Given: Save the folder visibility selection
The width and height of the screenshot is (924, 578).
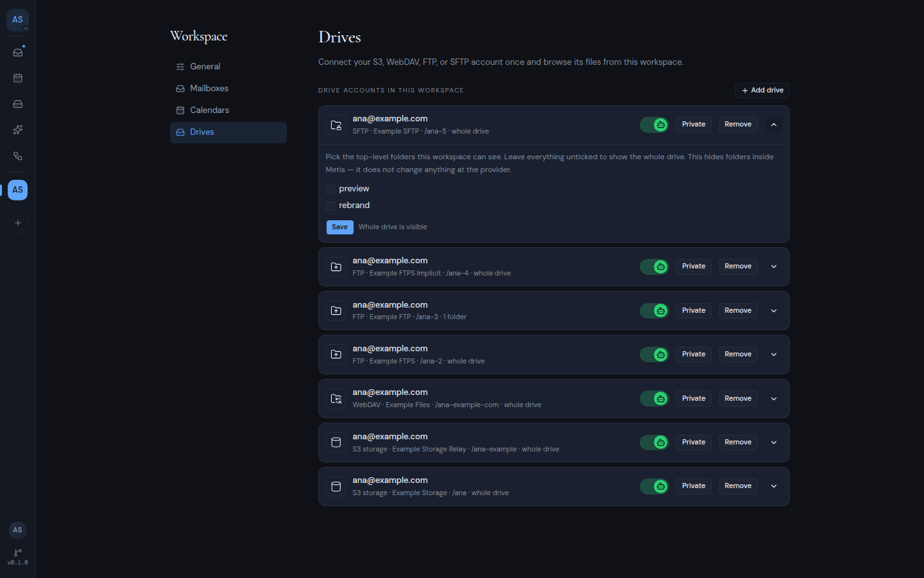Looking at the screenshot, I should [x=340, y=227].
